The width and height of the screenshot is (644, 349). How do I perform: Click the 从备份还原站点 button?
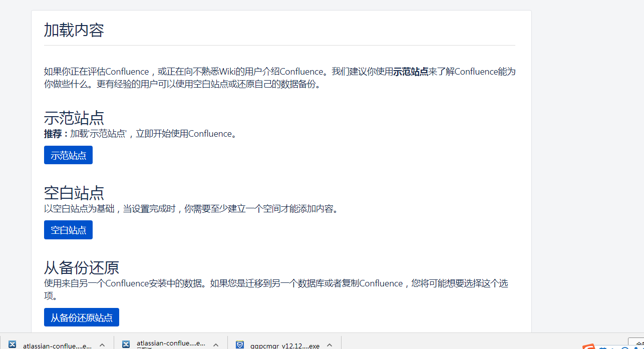[81, 317]
